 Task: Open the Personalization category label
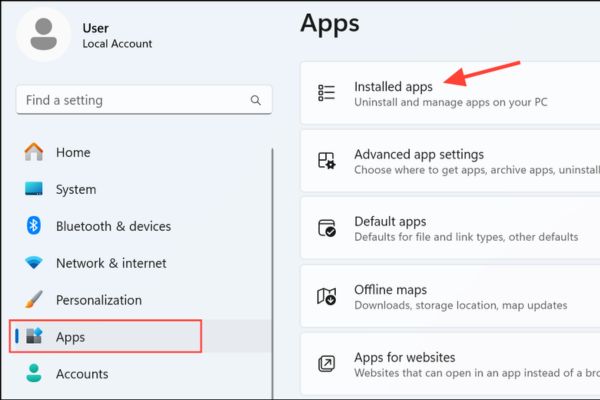(x=99, y=300)
